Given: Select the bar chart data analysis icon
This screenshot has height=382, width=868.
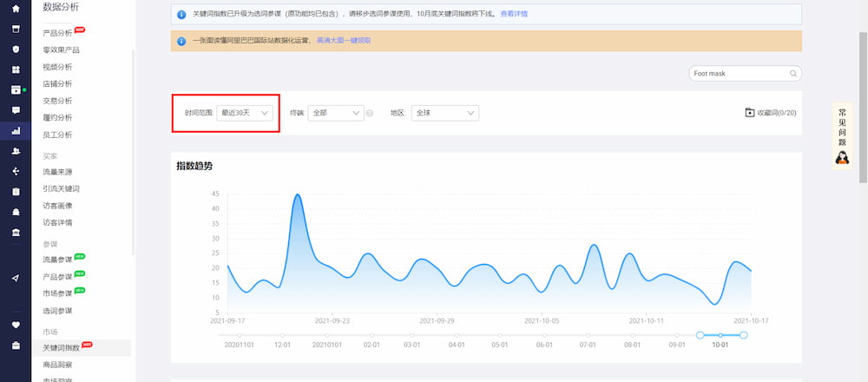Looking at the screenshot, I should 16,130.
